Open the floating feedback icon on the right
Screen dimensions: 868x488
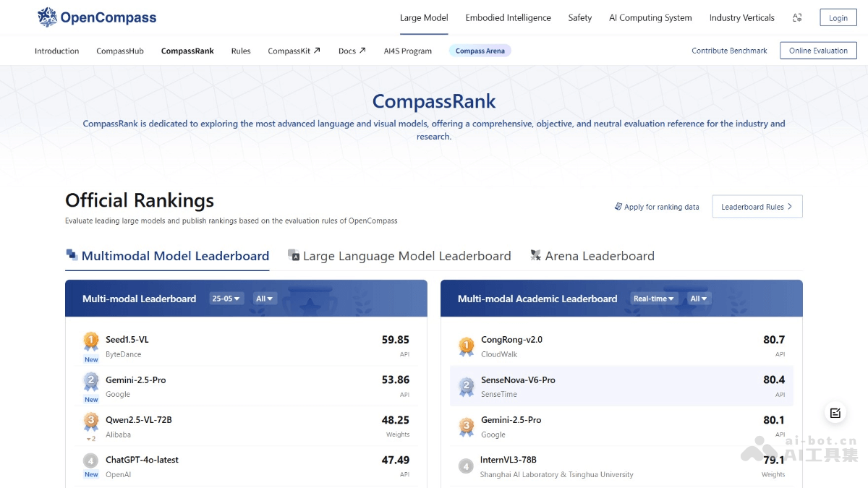[835, 413]
